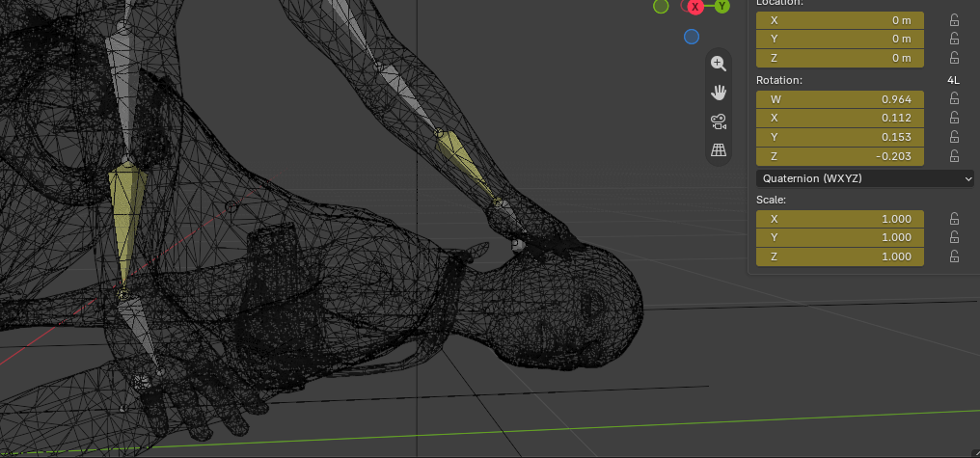The image size is (980, 458).
Task: Lock the Scale Z value
Action: click(x=954, y=256)
